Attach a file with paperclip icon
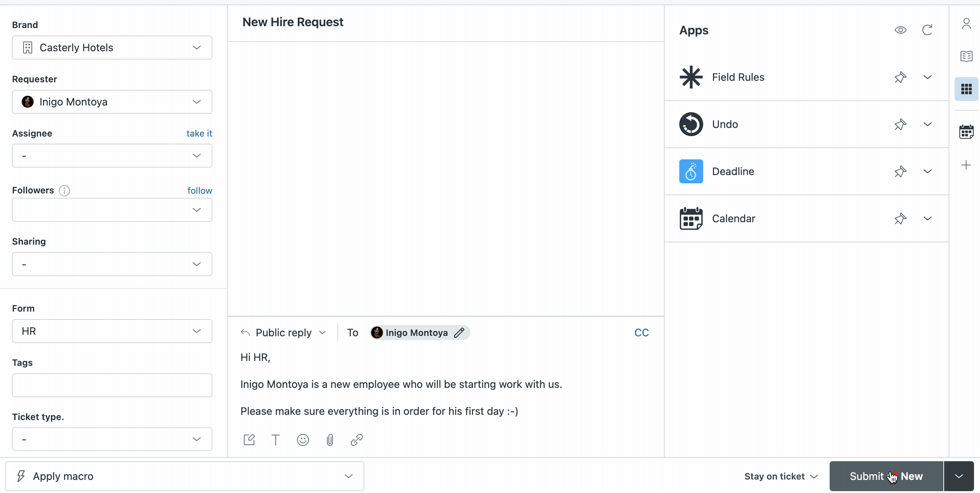This screenshot has height=493, width=980. [330, 440]
